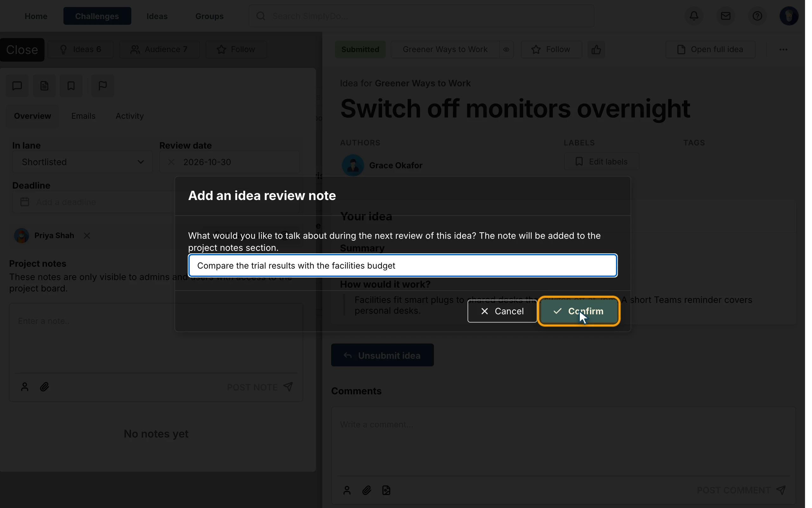Open the bookmark icon in panel toolbar
Screen dimensions: 812x508
coord(71,86)
